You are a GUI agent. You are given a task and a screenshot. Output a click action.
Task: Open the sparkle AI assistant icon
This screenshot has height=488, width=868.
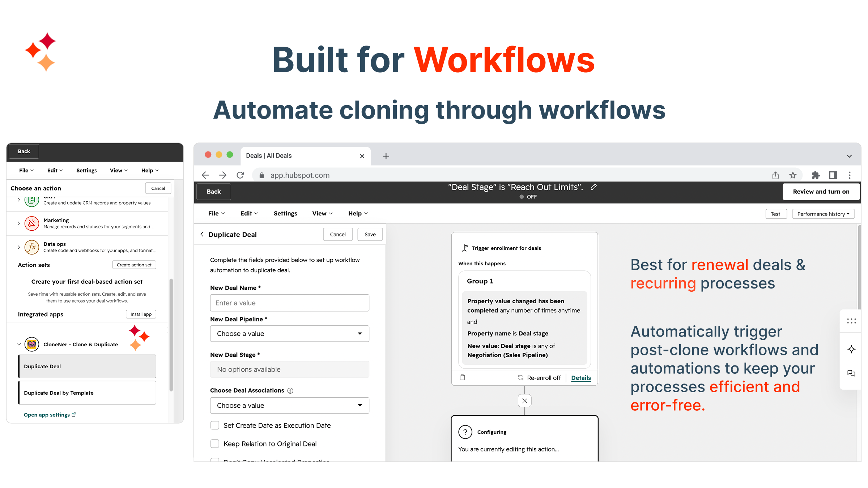[851, 349]
